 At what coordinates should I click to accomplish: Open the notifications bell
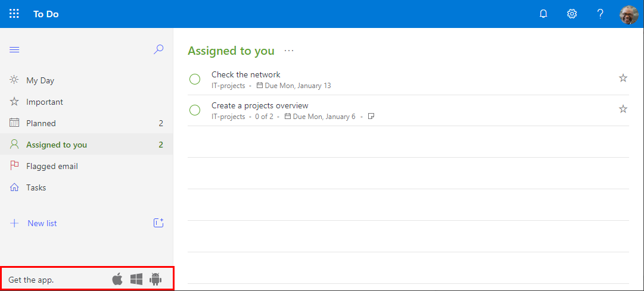[x=543, y=14]
